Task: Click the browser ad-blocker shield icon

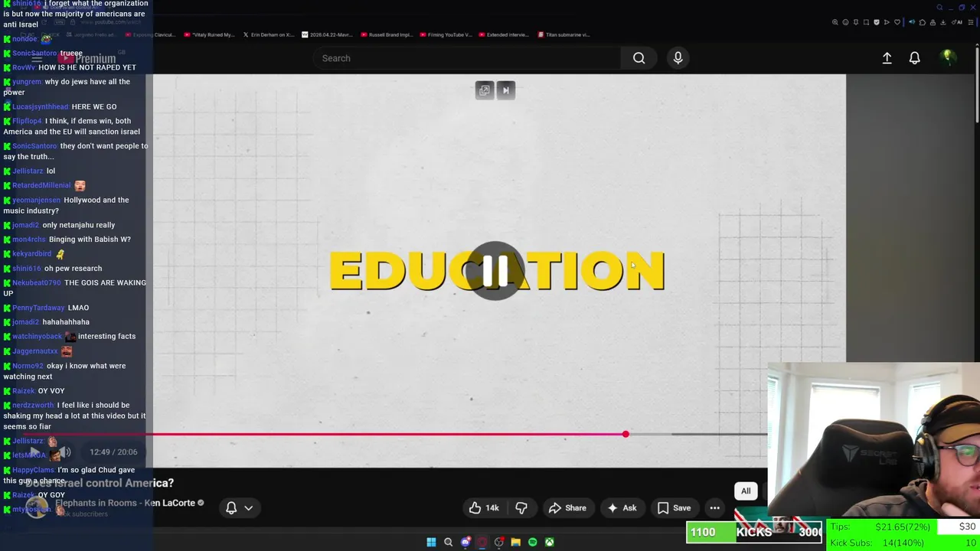Action: pyautogui.click(x=877, y=22)
